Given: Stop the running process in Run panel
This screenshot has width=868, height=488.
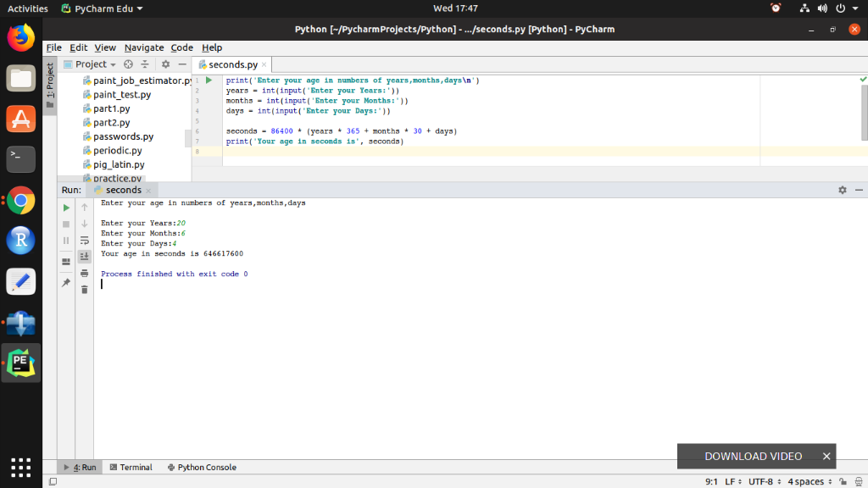Looking at the screenshot, I should click(x=65, y=224).
